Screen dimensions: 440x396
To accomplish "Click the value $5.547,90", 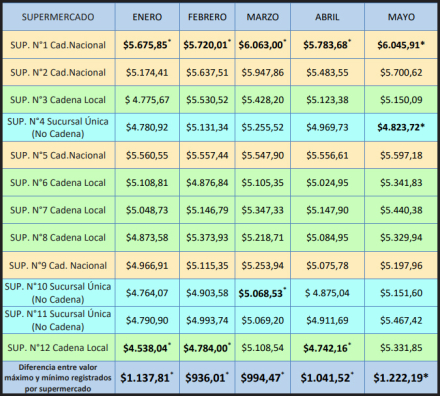I will (263, 155).
